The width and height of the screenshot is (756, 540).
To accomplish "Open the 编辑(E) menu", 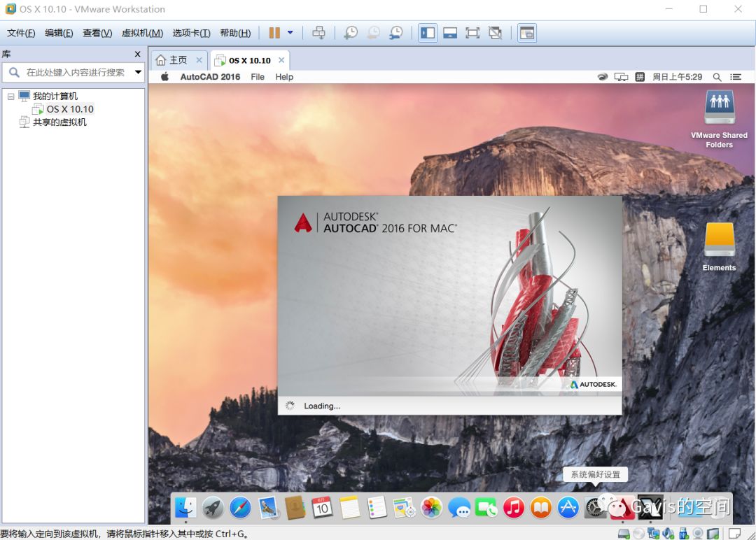I will point(59,33).
